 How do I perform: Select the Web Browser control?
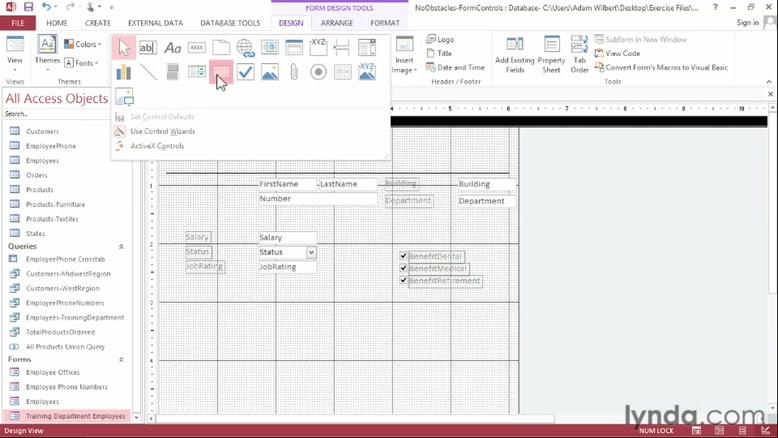[269, 48]
